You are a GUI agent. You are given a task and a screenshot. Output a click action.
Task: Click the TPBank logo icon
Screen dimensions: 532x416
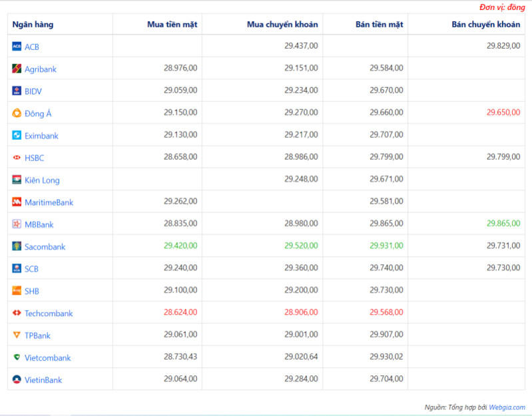tap(17, 335)
